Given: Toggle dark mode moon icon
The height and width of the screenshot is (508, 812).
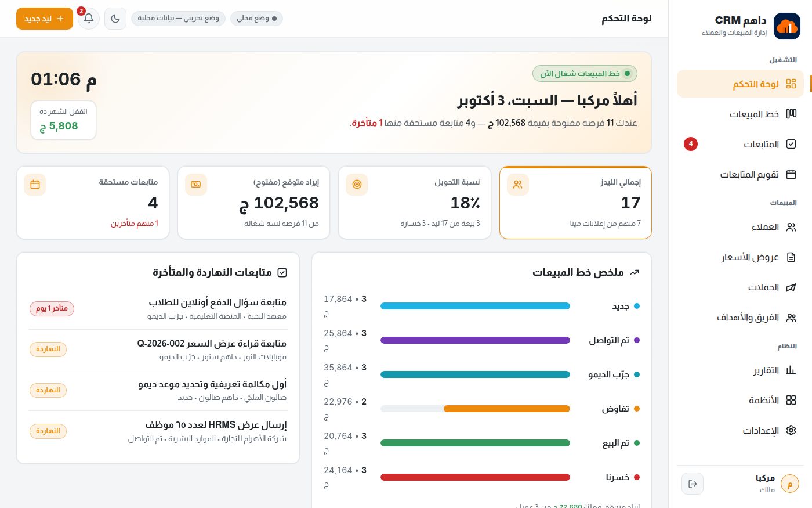Looking at the screenshot, I should tap(115, 19).
